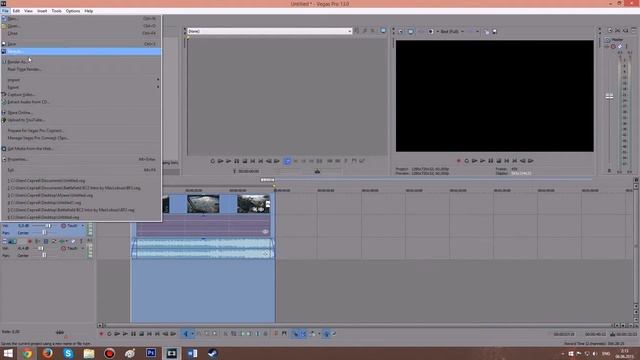Choose Capture Video menu entry
640x360 pixels.
[81, 95]
